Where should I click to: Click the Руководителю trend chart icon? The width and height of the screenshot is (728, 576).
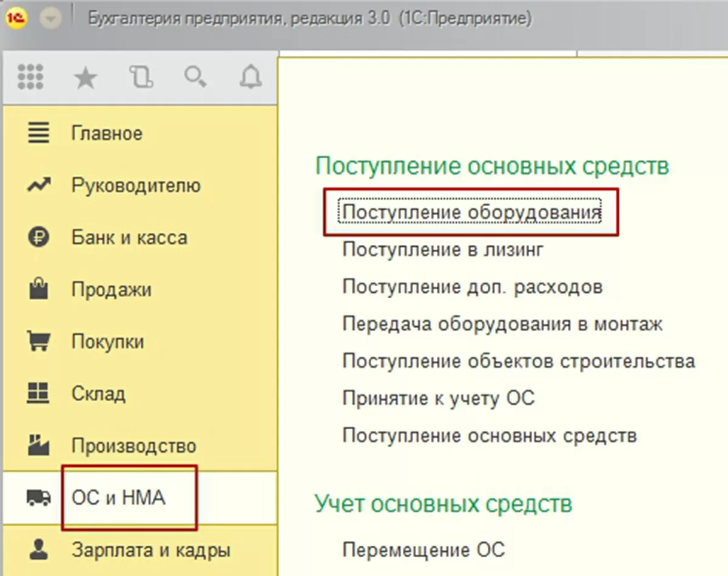38,186
